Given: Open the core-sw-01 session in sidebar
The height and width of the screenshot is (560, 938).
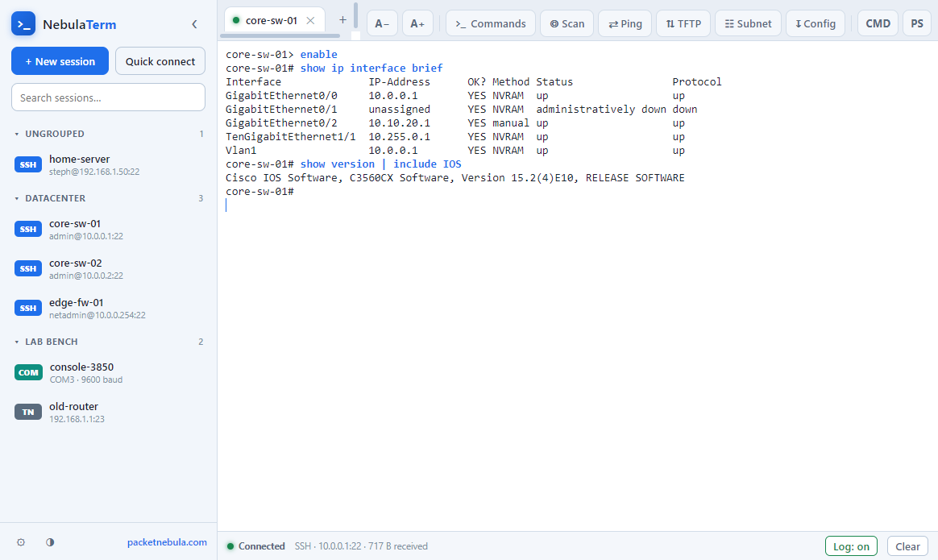Looking at the screenshot, I should [108, 230].
